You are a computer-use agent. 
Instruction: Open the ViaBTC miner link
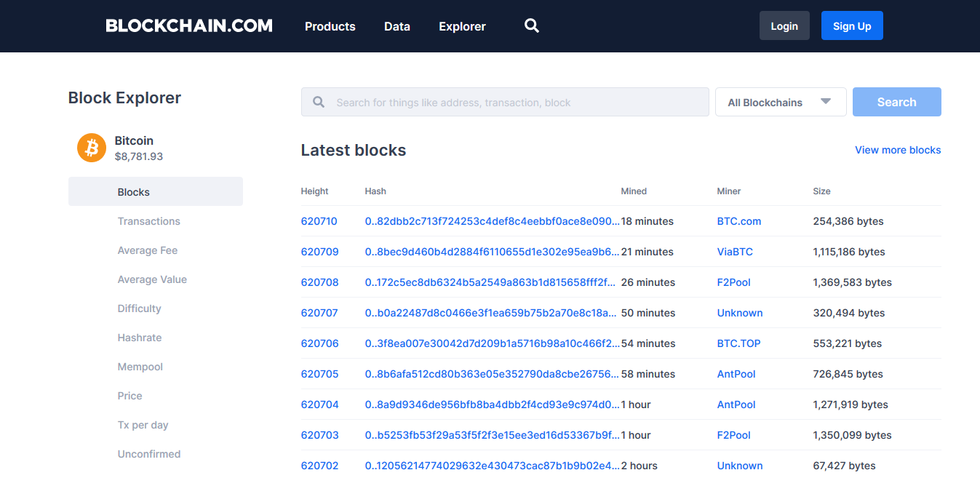tap(735, 252)
